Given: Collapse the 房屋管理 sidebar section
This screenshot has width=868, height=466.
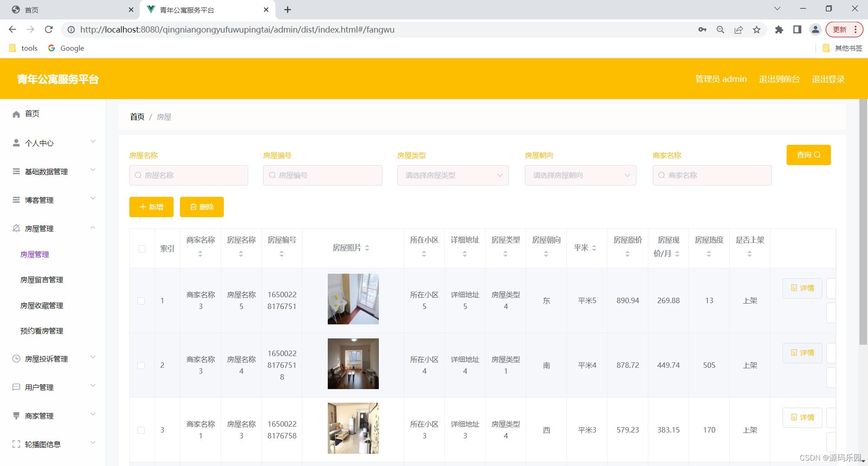Looking at the screenshot, I should (93, 228).
